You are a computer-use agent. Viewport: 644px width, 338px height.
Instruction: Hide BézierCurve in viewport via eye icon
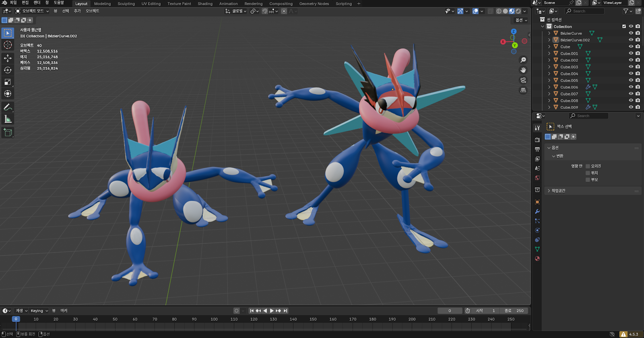[631, 33]
